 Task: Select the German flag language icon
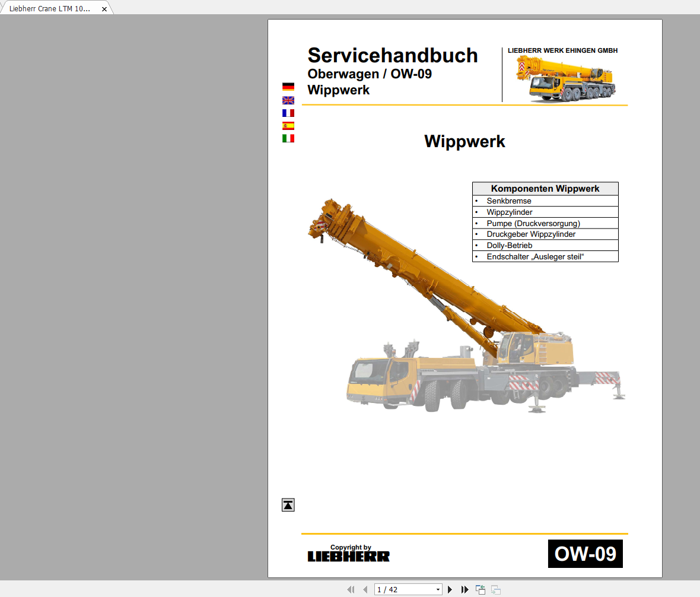point(288,87)
